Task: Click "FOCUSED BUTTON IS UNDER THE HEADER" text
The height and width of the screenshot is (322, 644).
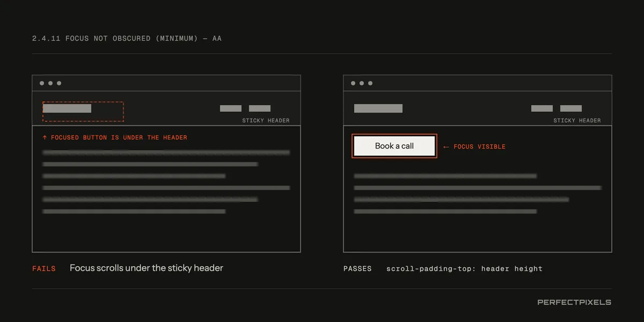Action: (119, 138)
